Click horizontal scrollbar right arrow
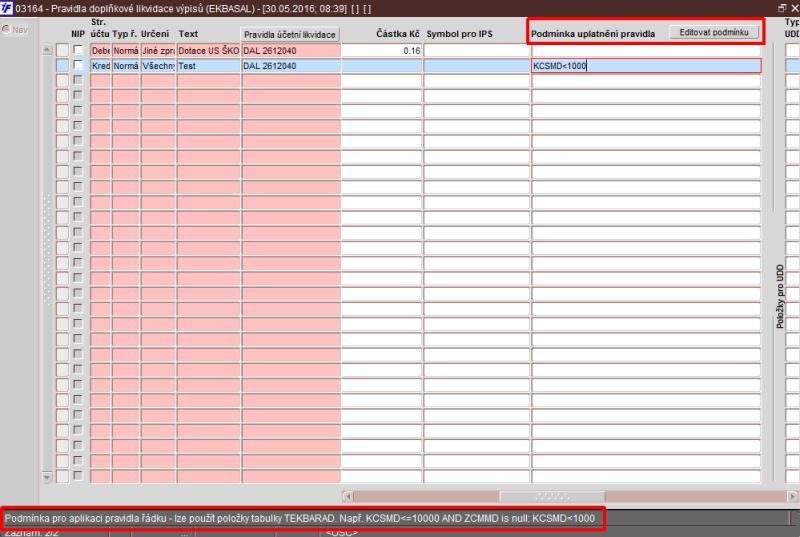 [792, 496]
